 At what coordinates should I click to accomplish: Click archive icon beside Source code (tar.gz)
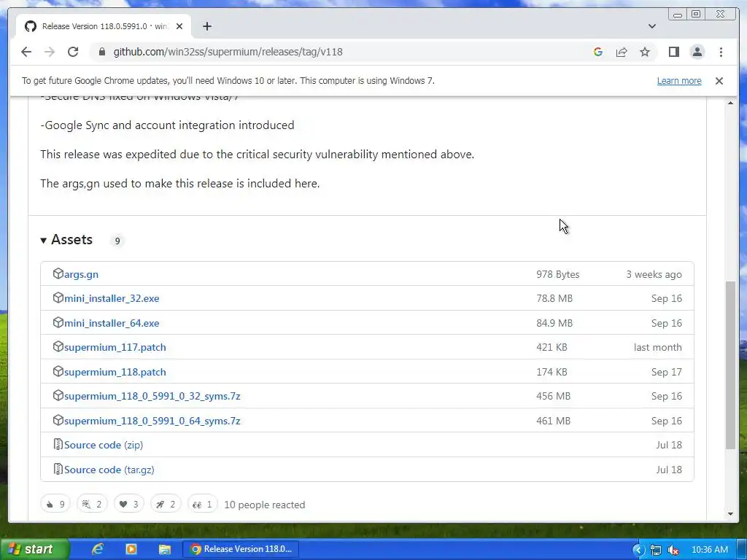click(58, 469)
